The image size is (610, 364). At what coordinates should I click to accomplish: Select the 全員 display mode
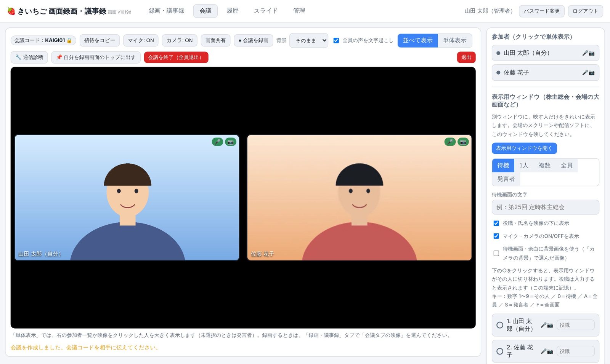point(567,166)
